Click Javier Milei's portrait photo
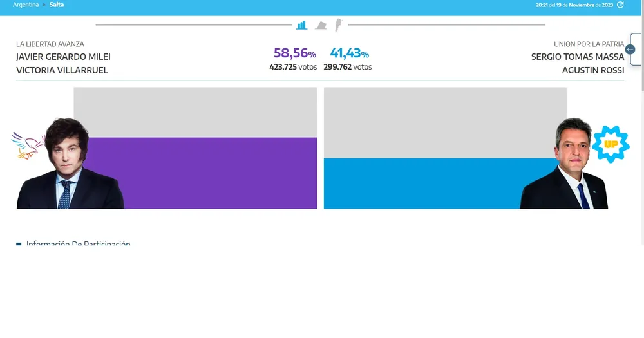 70,167
